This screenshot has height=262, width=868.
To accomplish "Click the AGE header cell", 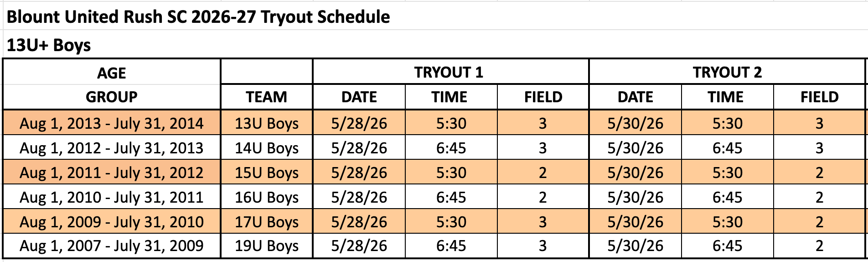I will (x=112, y=72).
